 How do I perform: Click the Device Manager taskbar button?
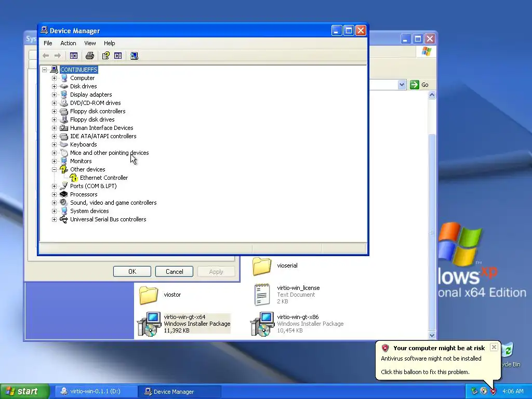(x=180, y=391)
